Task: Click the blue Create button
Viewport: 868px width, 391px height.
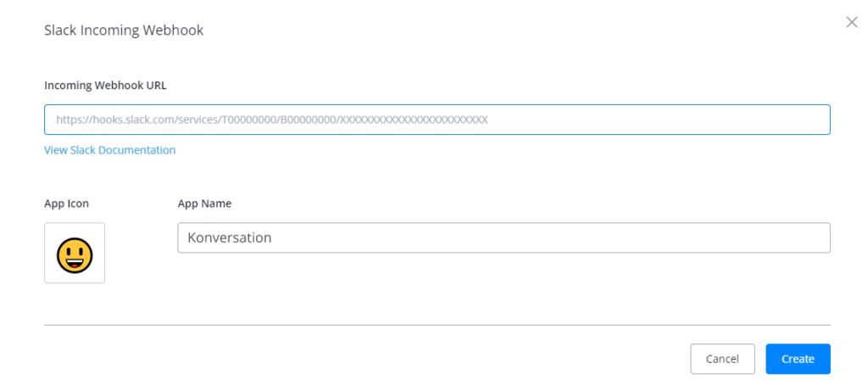Action: click(x=798, y=359)
